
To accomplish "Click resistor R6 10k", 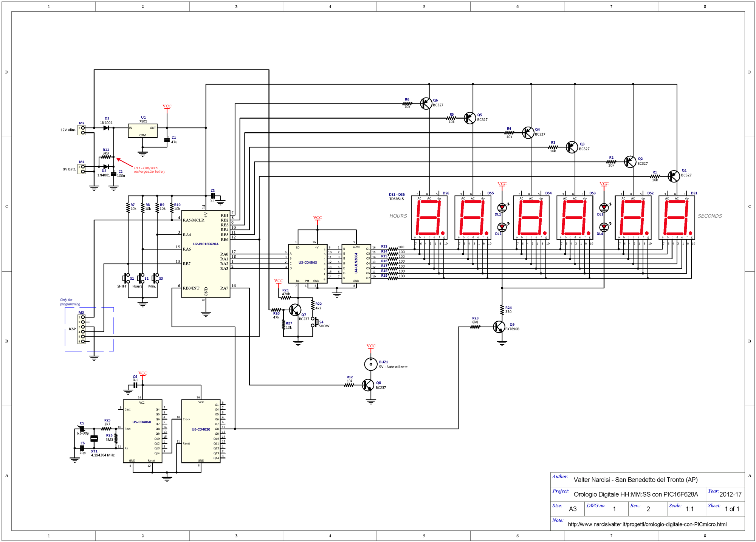I will (x=407, y=103).
